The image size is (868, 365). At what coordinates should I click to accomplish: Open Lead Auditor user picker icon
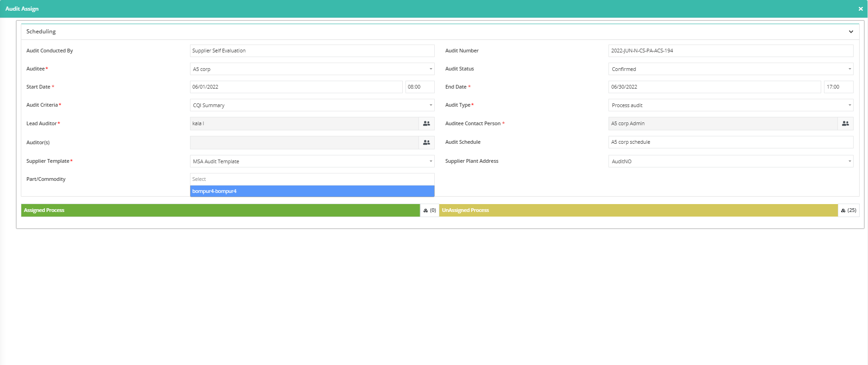tap(426, 123)
